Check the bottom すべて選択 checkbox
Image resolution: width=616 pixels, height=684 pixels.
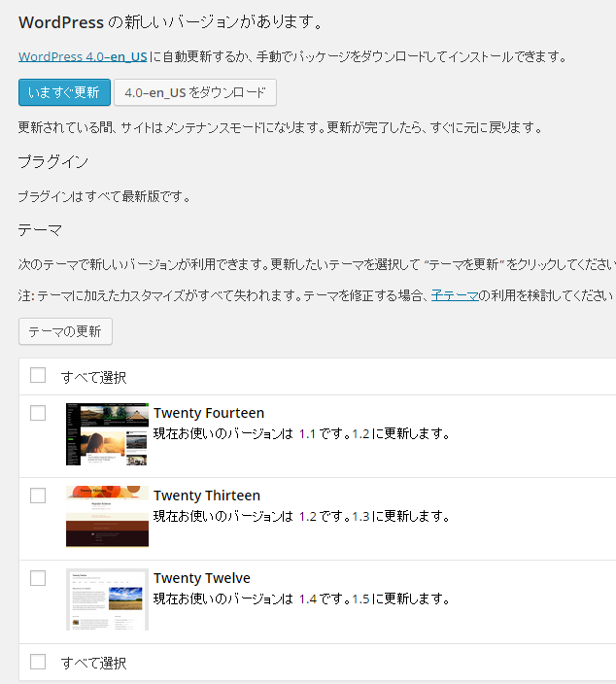coord(38,662)
